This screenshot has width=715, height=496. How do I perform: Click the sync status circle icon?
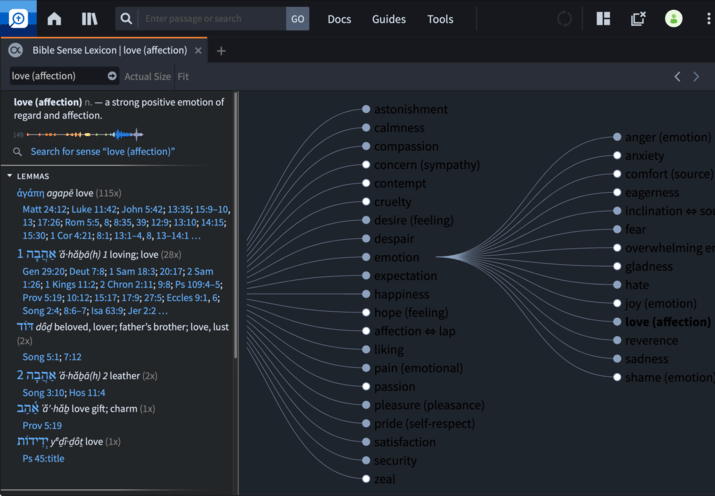(565, 19)
